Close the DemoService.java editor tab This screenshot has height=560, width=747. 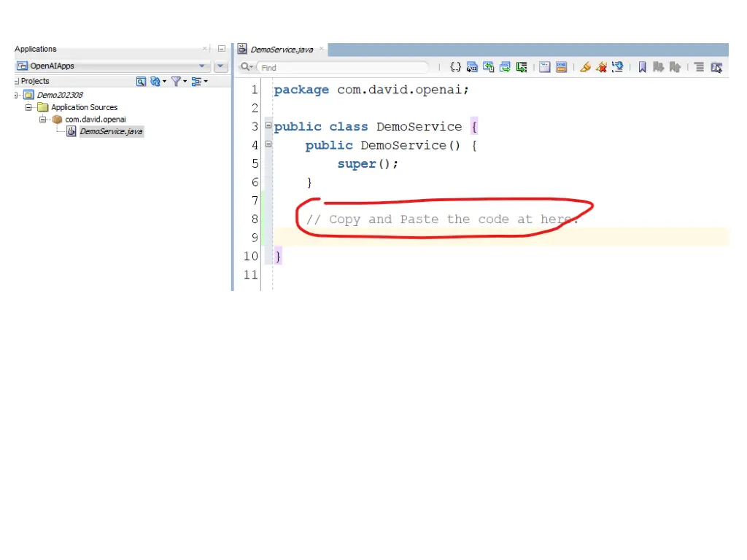tap(321, 49)
